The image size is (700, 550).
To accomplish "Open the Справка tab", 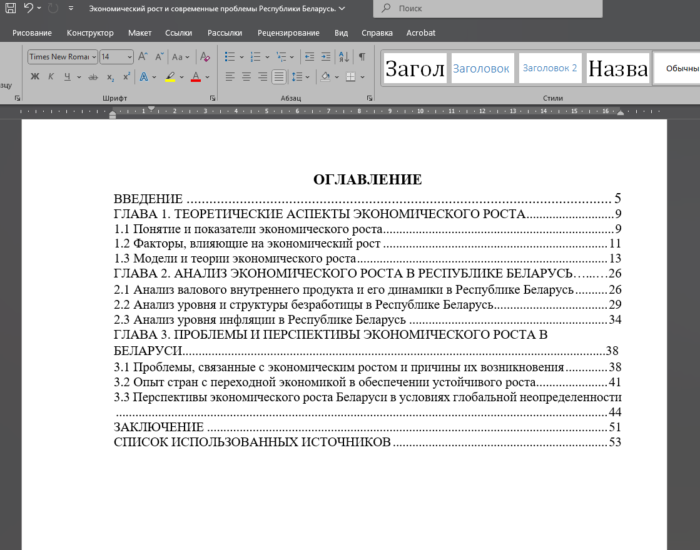I will [377, 33].
